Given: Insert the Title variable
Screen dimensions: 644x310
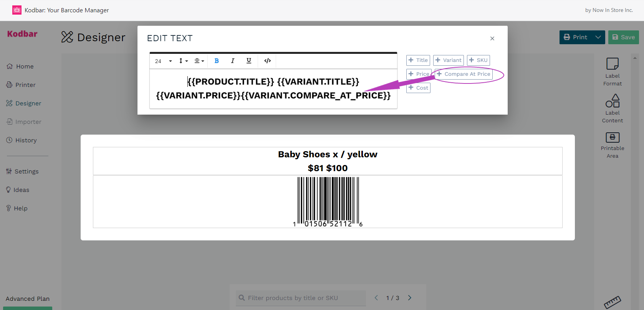Looking at the screenshot, I should [418, 60].
